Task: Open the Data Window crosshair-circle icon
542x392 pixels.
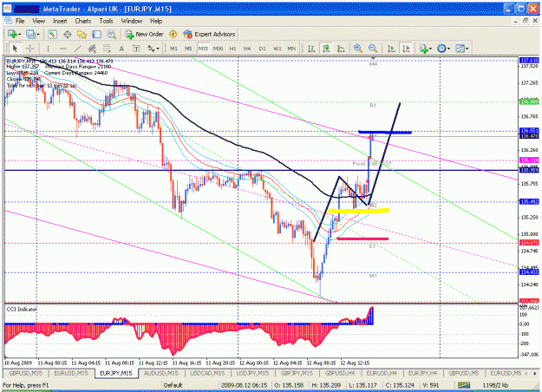Action: (68, 34)
